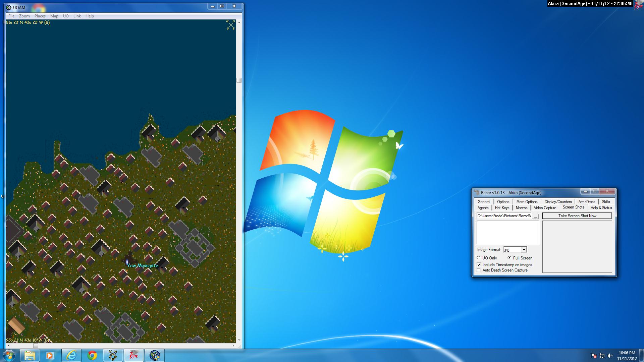Click the compass rose on the map
This screenshot has width=644, height=362.
[231, 25]
